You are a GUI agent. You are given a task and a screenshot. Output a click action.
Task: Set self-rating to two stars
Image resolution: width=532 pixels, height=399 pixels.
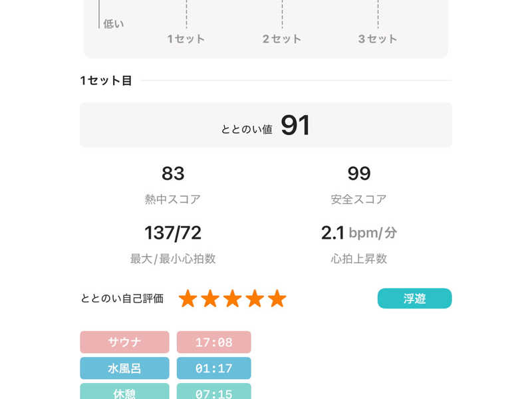click(210, 299)
